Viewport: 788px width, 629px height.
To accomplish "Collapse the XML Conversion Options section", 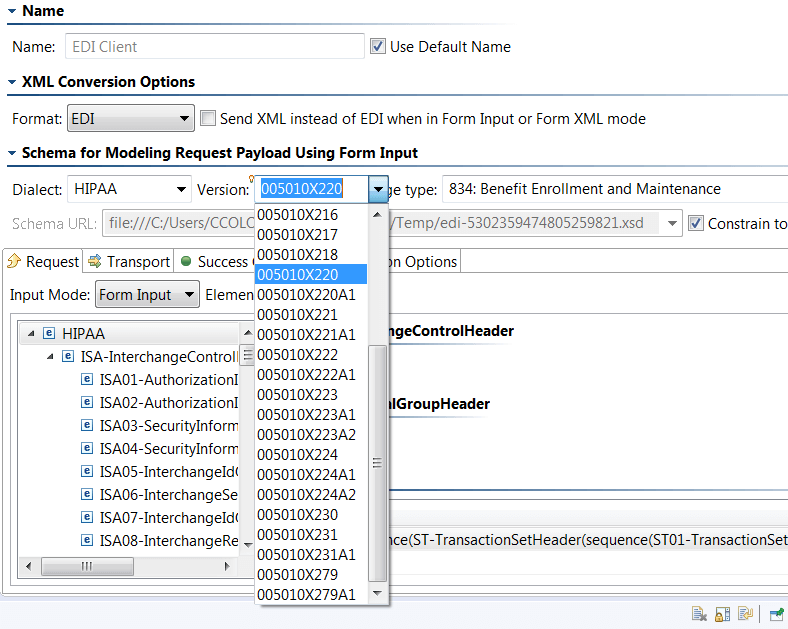I will click(12, 82).
